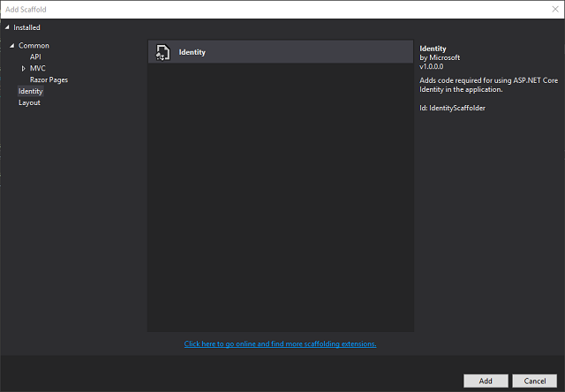
Task: Select the Identity row label in center list
Action: point(192,53)
